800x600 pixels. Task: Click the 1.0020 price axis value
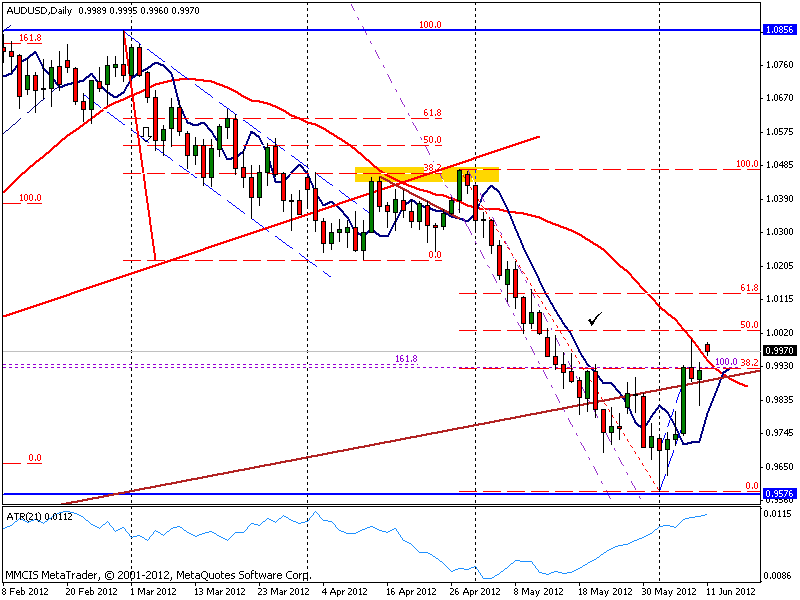(780, 333)
